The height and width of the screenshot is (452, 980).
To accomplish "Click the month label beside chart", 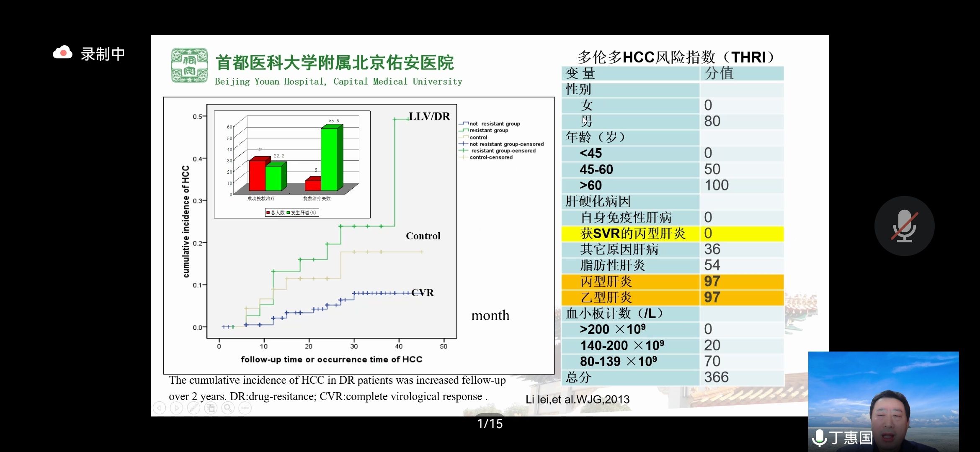I will [x=490, y=315].
